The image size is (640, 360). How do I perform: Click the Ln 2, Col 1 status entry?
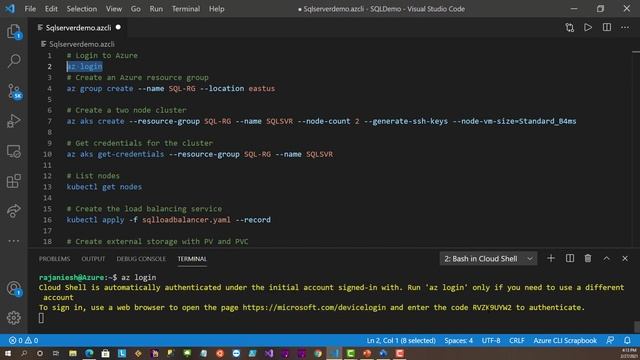pos(401,340)
